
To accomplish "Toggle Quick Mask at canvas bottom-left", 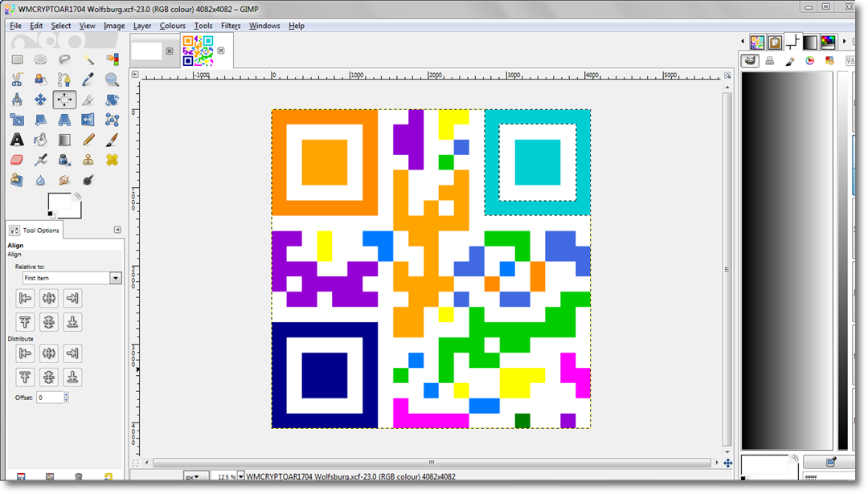I will pos(135,463).
